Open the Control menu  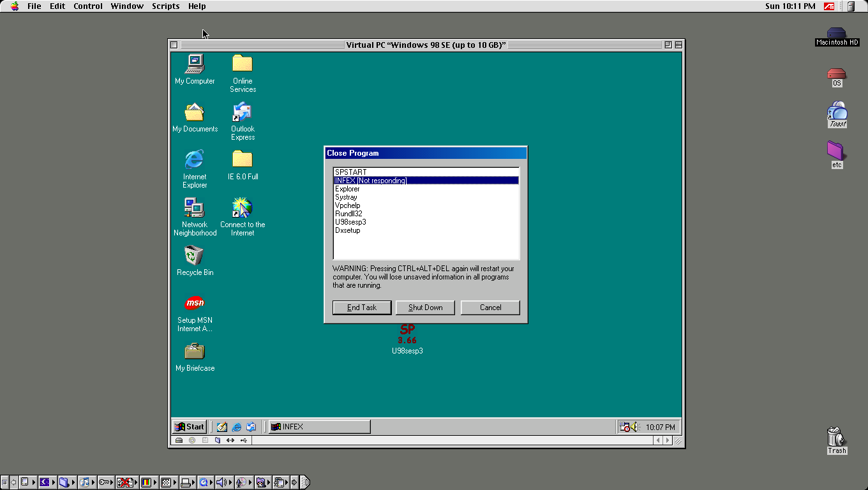coord(88,6)
